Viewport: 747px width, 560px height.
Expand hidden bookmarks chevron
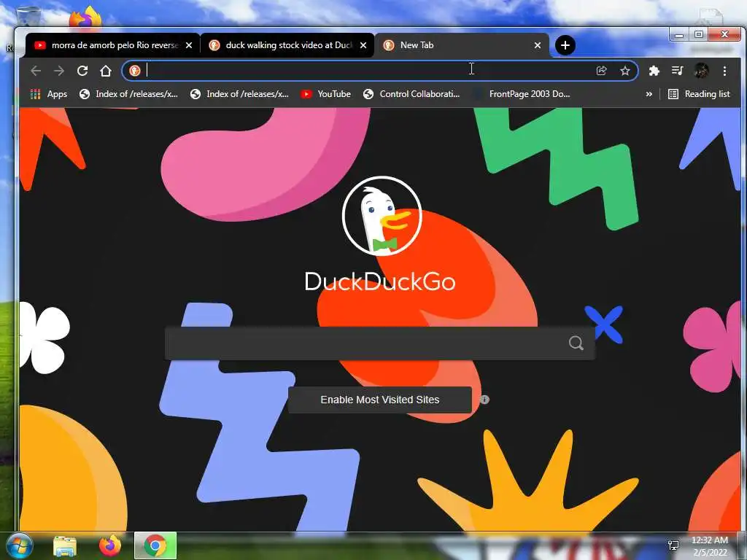pyautogui.click(x=649, y=94)
